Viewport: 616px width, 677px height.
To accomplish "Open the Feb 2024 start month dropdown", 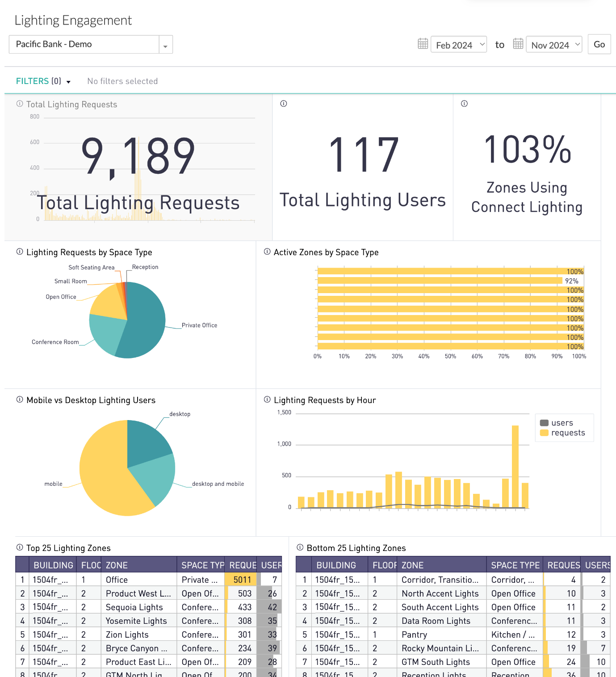I will [459, 45].
